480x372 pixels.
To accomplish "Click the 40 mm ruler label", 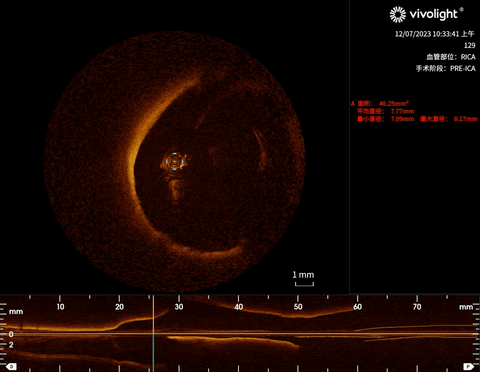I will tap(239, 306).
